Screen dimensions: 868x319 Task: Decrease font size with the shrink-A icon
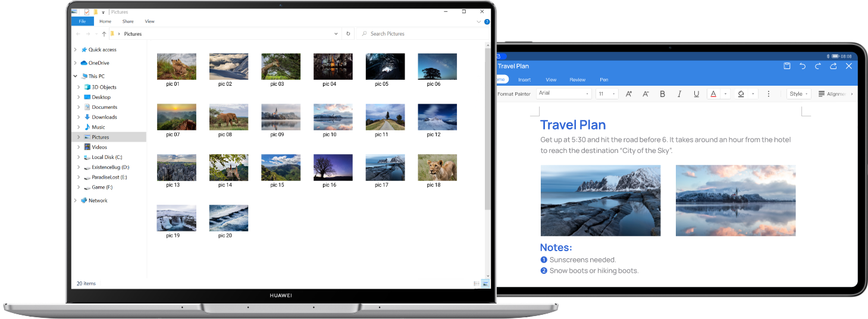pyautogui.click(x=645, y=94)
